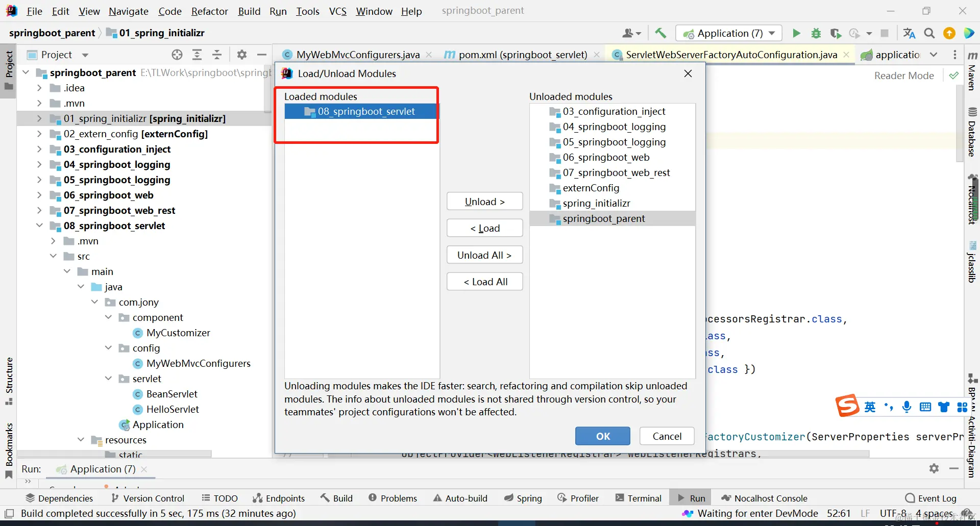Switch to MyWebMvcConfigurers.java tab
The height and width of the screenshot is (526, 980).
(x=358, y=55)
